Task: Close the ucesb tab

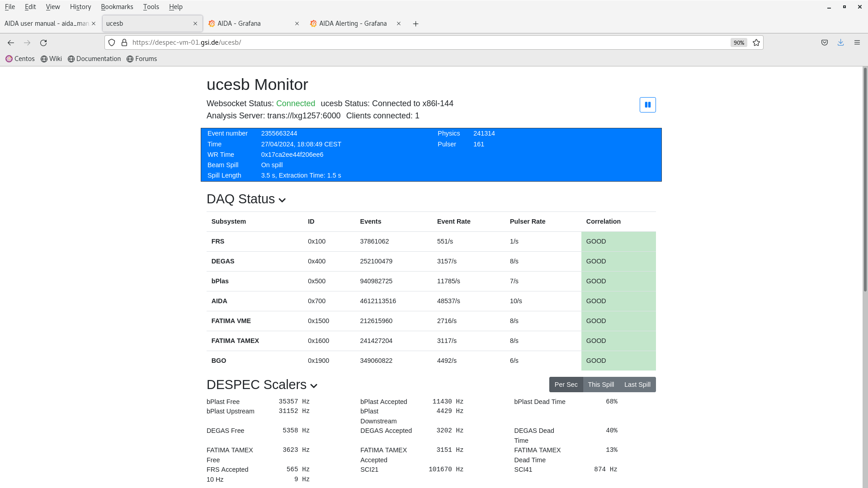Action: click(195, 23)
